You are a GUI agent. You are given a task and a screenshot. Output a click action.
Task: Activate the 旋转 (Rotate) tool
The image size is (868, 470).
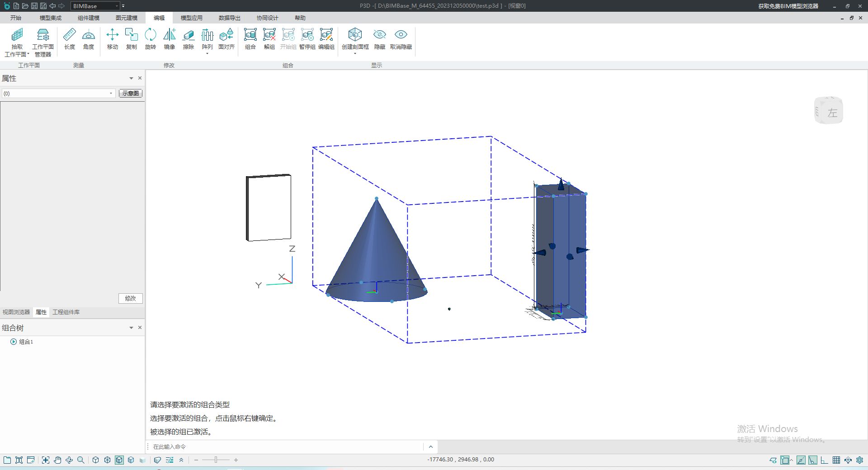(150, 39)
